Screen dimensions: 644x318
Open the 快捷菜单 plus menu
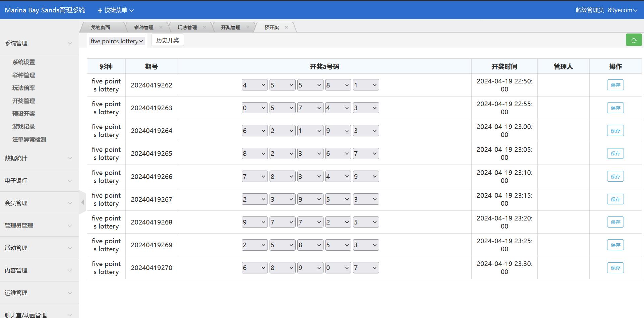115,10
